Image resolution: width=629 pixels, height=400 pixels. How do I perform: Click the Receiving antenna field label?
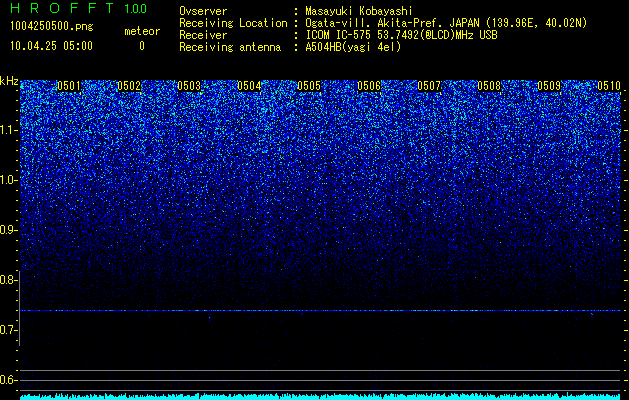click(x=230, y=47)
